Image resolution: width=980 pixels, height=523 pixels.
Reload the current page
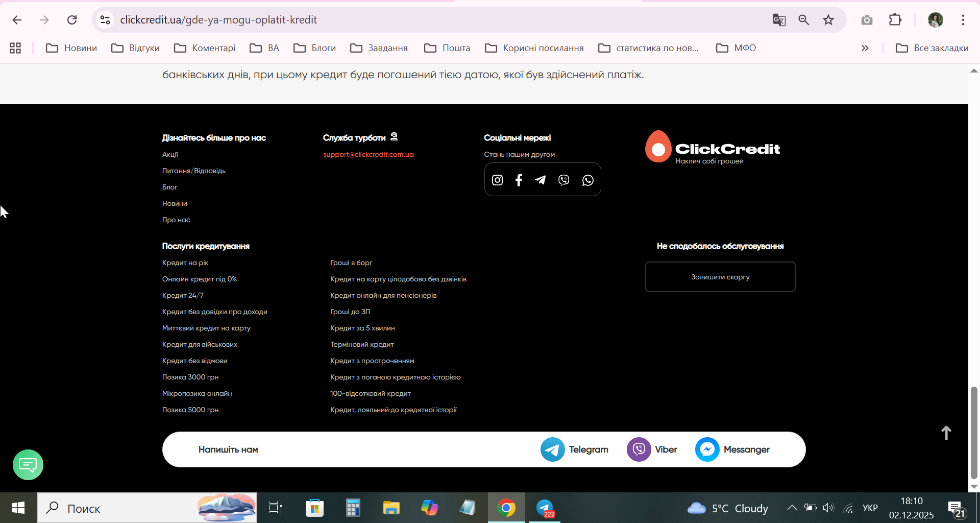pos(72,20)
